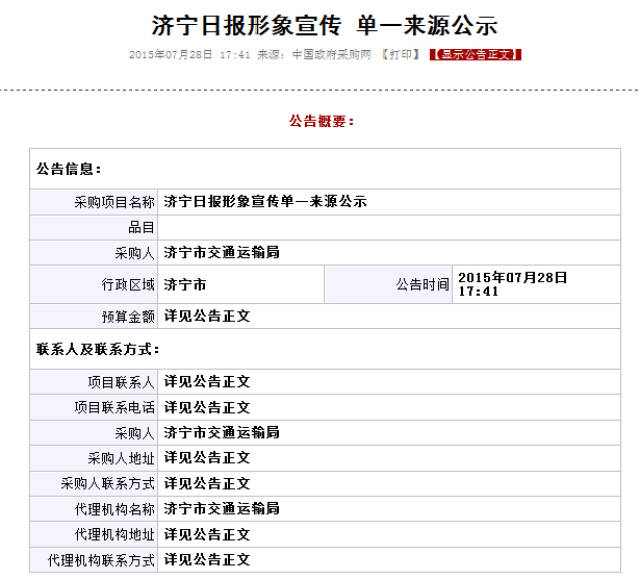Click 济宁市交通运输局 in the 公告信息 section
The width and height of the screenshot is (640, 579).
pyautogui.click(x=222, y=253)
